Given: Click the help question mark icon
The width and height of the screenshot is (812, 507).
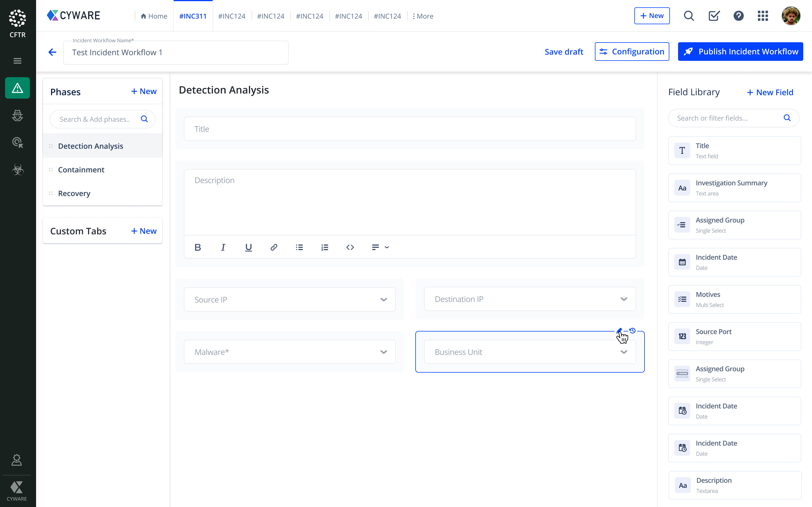Looking at the screenshot, I should 738,16.
